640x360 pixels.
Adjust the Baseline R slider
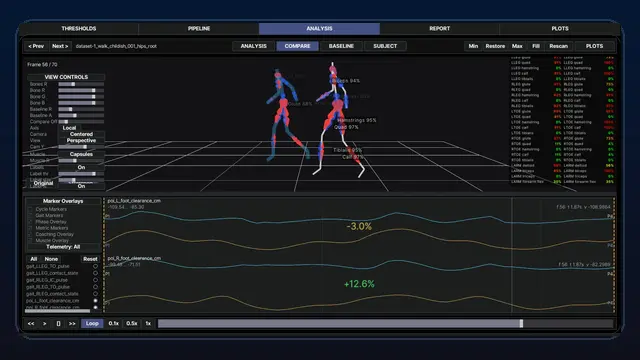point(81,109)
